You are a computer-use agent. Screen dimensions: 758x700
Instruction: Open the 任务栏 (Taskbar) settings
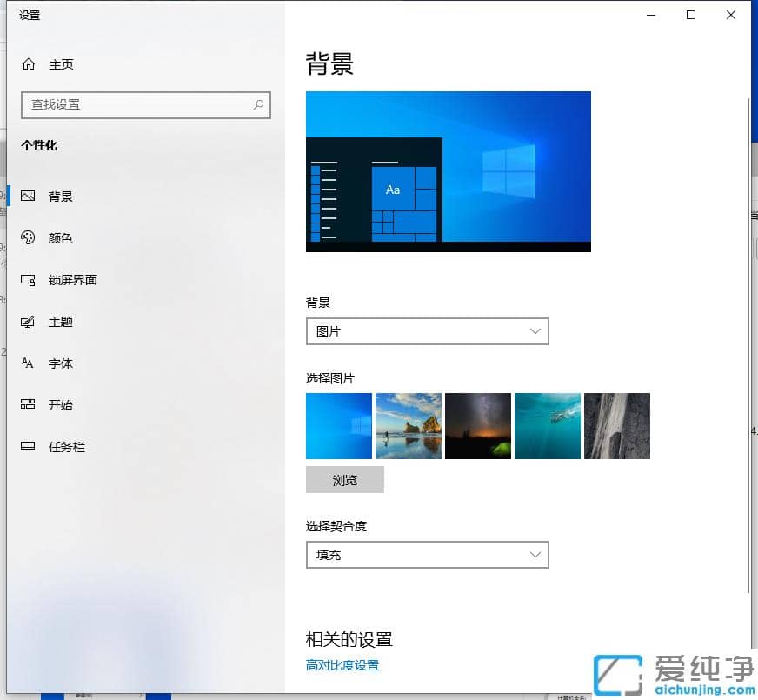(28, 446)
